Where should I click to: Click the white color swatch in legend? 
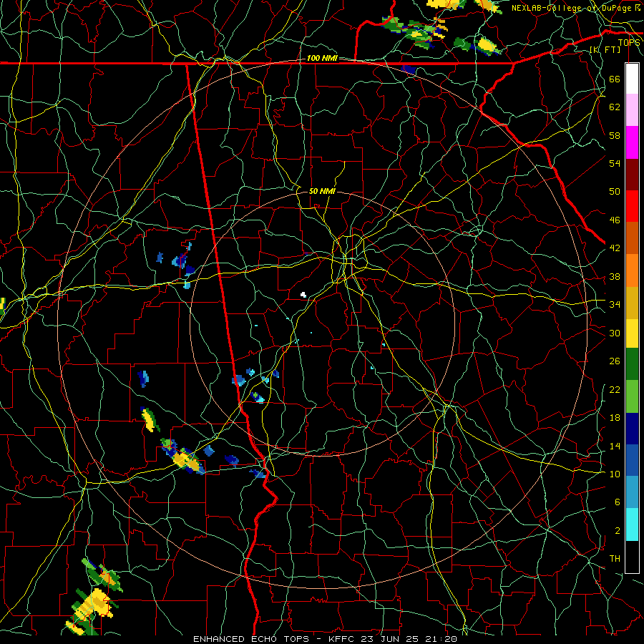point(632,79)
